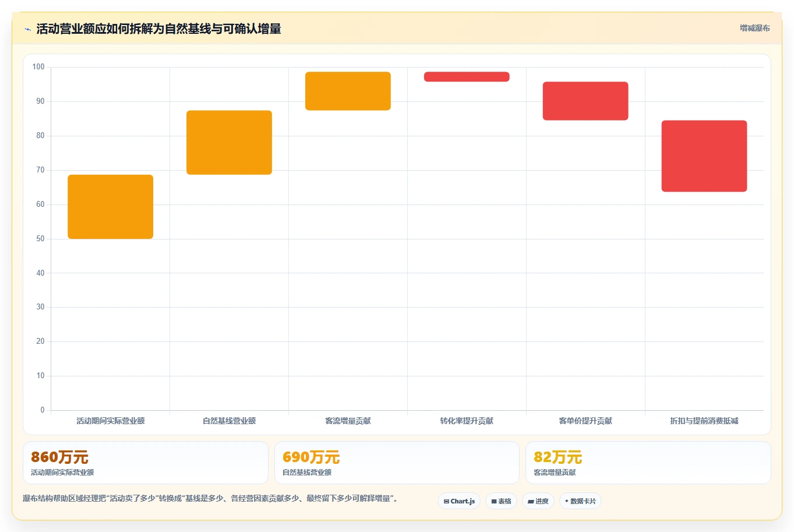Click the x-axis label 自然基线营业额
The image size is (794, 532).
229,421
